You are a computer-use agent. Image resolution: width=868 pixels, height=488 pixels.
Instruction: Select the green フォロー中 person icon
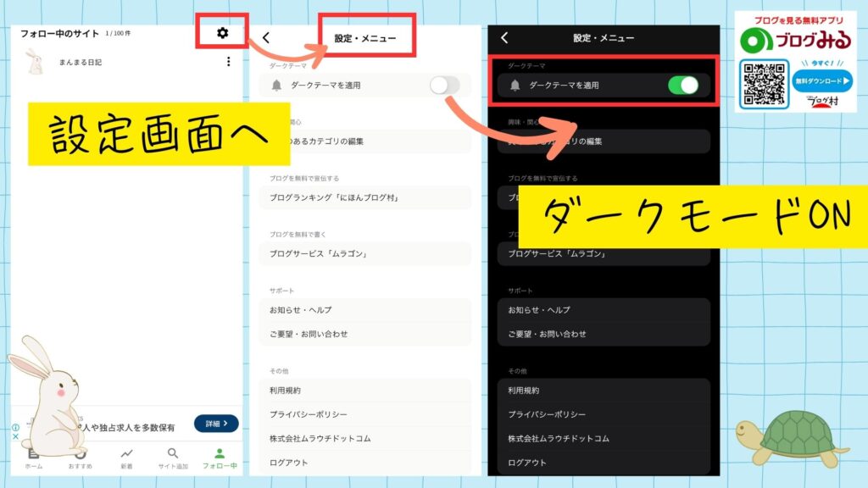220,454
